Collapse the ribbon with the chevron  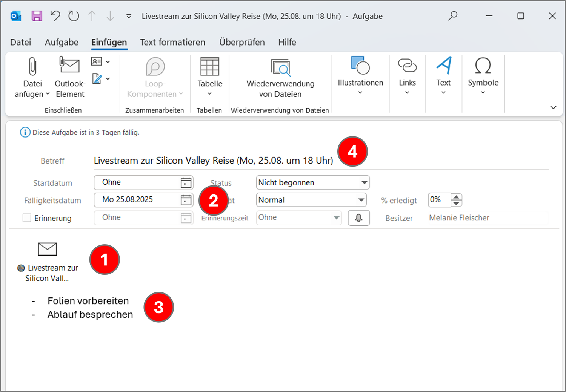[x=553, y=107]
